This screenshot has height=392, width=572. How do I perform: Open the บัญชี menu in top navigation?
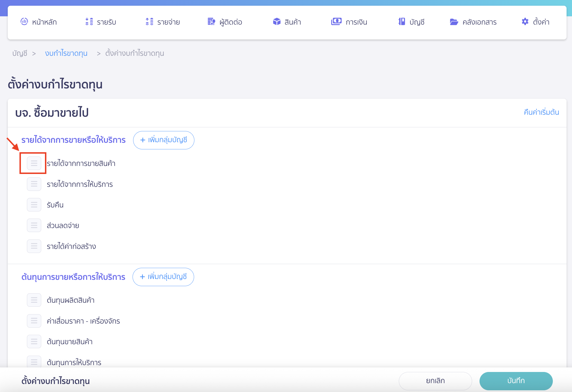[411, 22]
